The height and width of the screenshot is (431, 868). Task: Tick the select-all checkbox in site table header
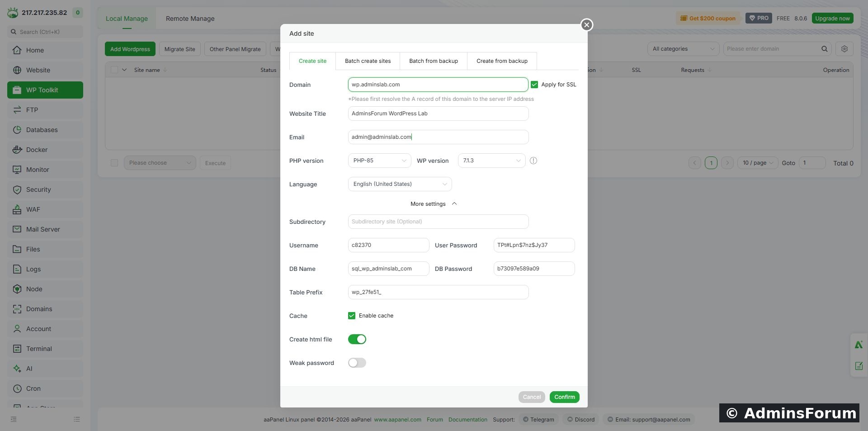pos(114,70)
